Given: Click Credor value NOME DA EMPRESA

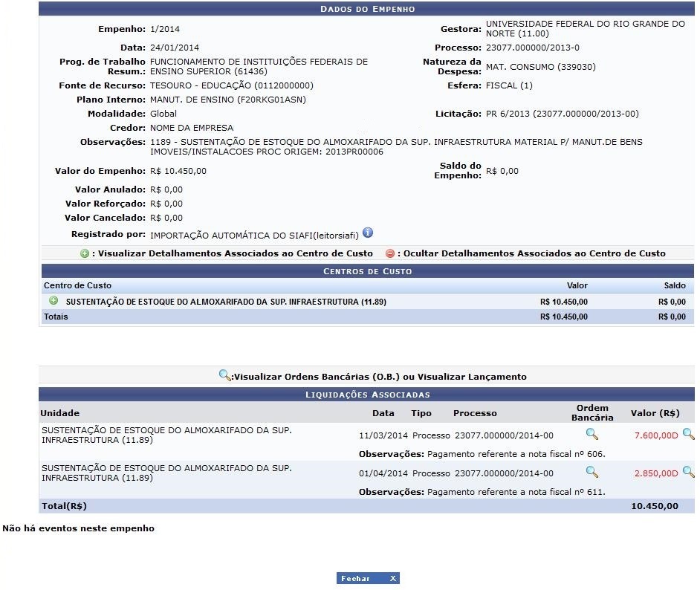Looking at the screenshot, I should tap(192, 128).
